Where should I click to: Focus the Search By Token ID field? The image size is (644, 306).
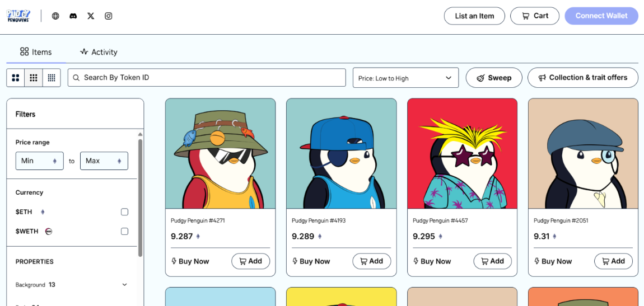(x=207, y=78)
